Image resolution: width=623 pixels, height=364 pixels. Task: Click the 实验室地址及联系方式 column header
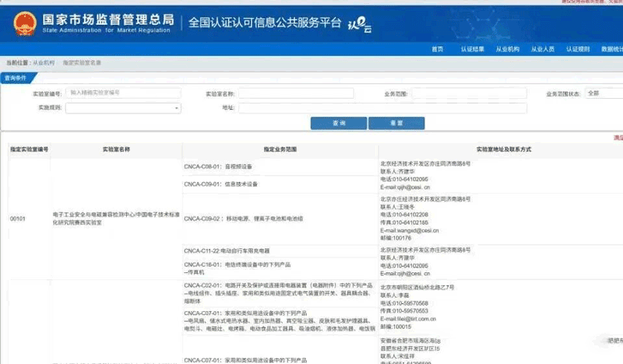(504, 149)
